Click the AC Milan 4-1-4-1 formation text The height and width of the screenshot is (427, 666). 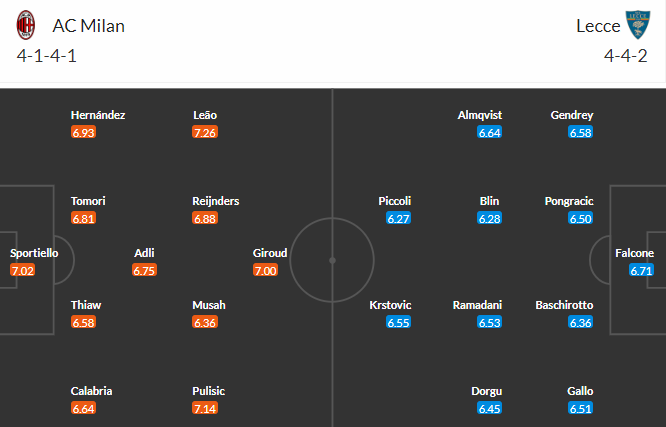point(47,56)
